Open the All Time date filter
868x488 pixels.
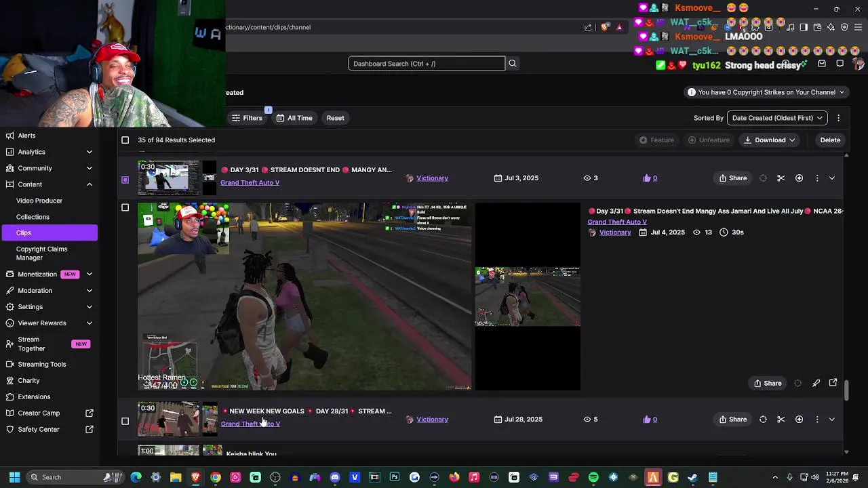(294, 118)
